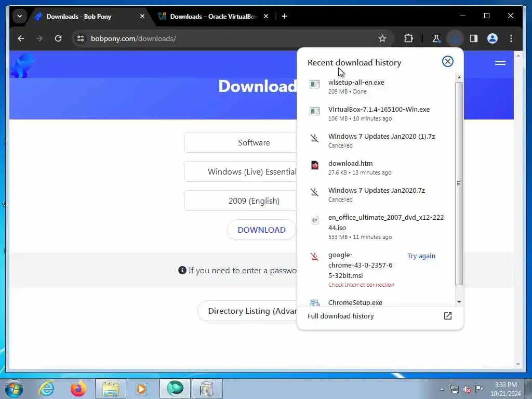The width and height of the screenshot is (532, 399).
Task: Open the Windows (Live) Essentials dropdown
Action: pyautogui.click(x=240, y=171)
